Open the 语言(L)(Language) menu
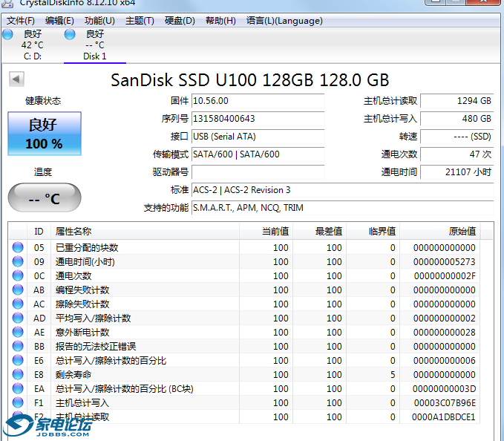Screen dimensions: 504x441 coord(284,21)
